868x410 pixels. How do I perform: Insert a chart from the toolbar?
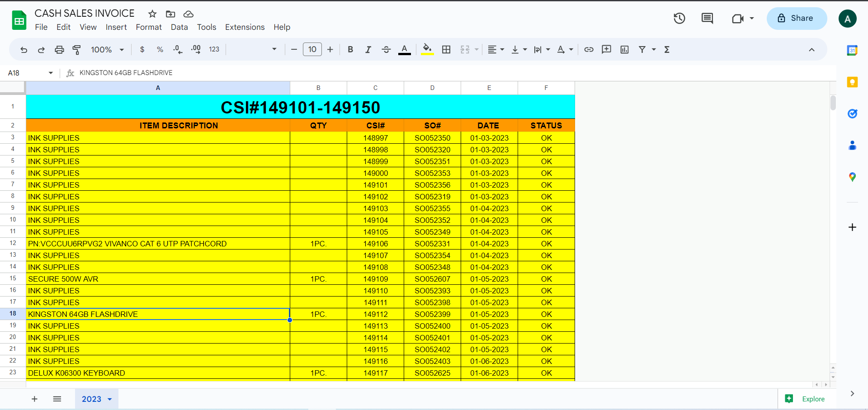624,50
